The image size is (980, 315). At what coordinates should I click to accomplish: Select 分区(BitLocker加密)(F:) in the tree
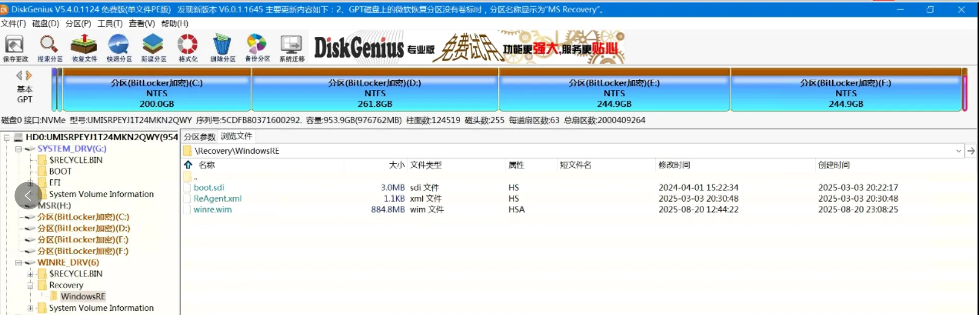point(83,251)
